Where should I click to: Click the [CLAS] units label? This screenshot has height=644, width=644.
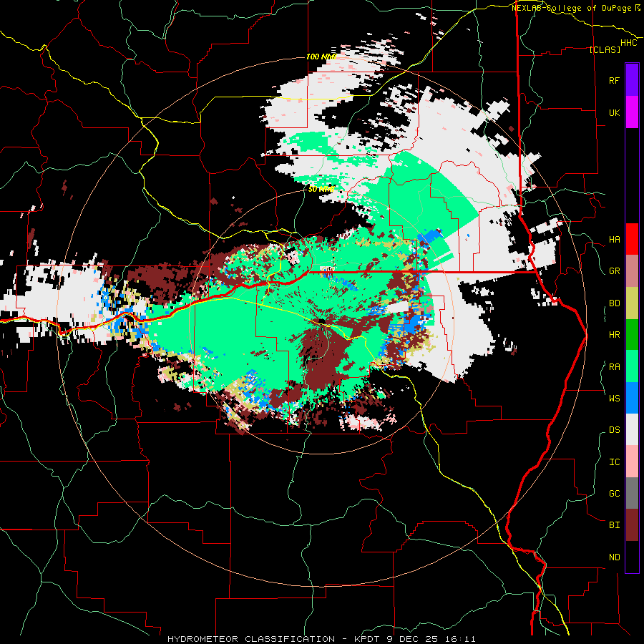pyautogui.click(x=605, y=49)
